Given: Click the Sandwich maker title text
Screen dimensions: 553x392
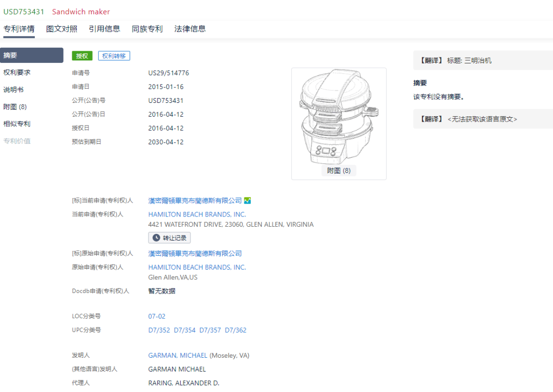Looking at the screenshot, I should click(x=81, y=12).
